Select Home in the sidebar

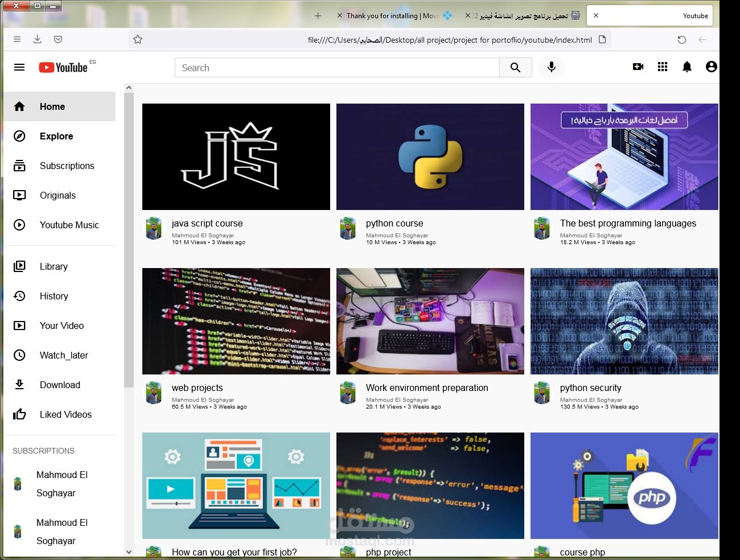(59, 106)
